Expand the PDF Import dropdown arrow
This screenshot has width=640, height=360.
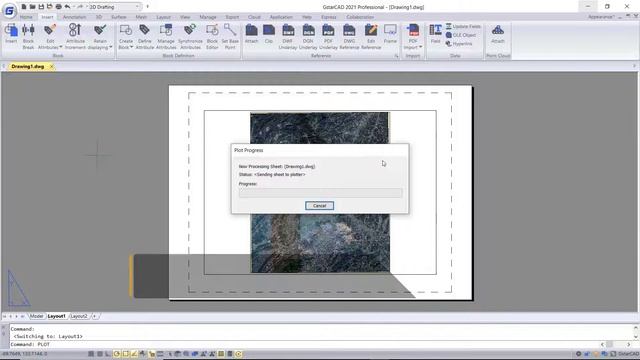point(420,47)
